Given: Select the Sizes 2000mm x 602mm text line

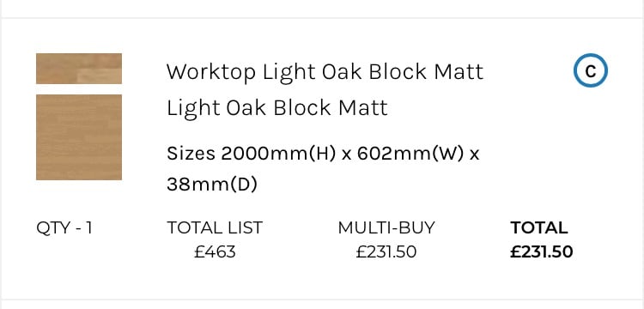Looking at the screenshot, I should [x=323, y=154].
